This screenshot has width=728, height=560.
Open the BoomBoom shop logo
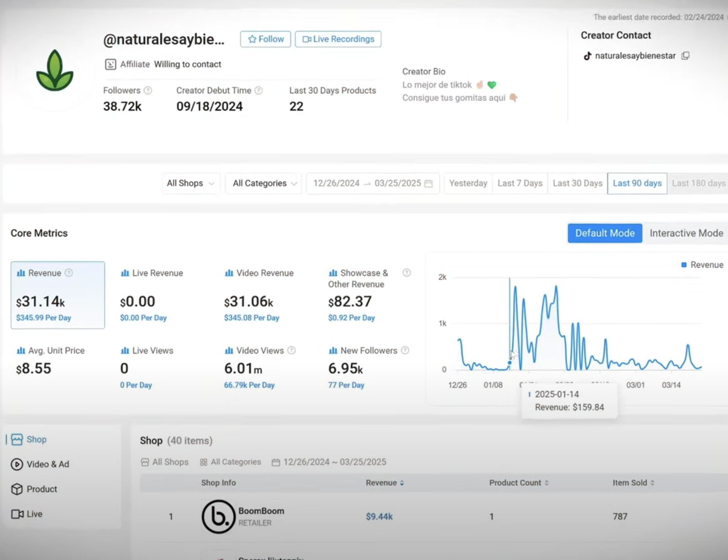click(218, 516)
